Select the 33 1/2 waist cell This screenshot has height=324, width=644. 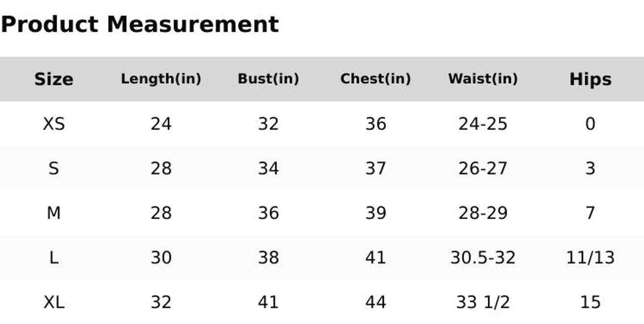point(482,302)
